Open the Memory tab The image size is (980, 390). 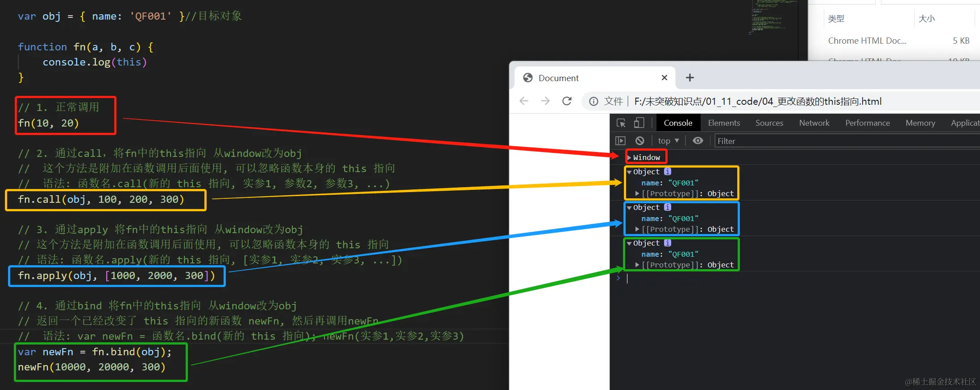pos(920,123)
